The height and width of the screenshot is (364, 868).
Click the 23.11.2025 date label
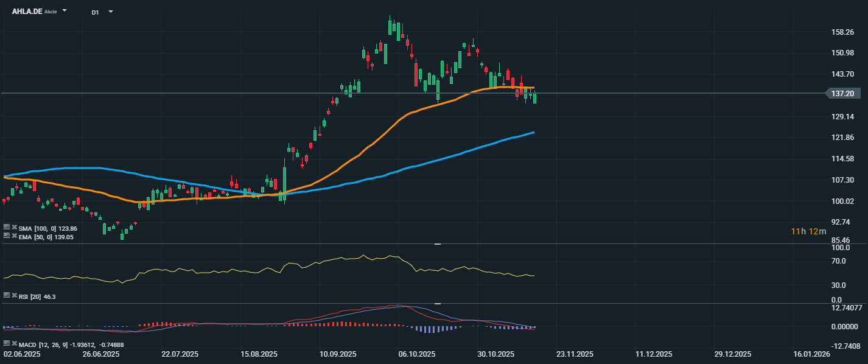coord(575,354)
